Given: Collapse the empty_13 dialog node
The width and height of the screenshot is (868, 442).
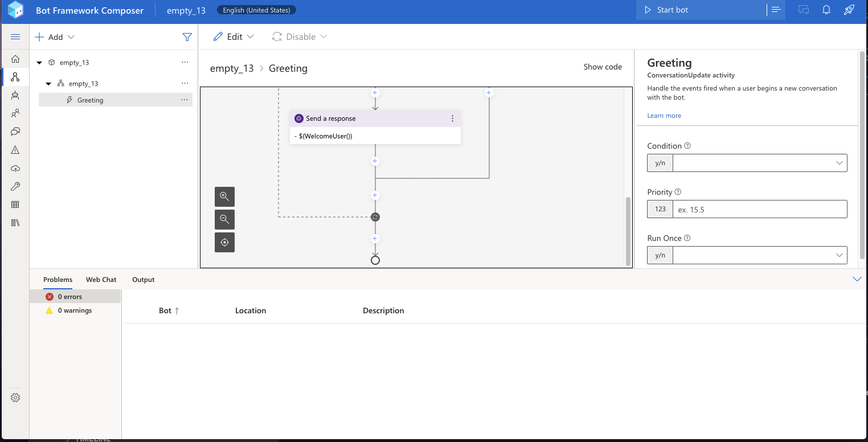Looking at the screenshot, I should click(48, 84).
